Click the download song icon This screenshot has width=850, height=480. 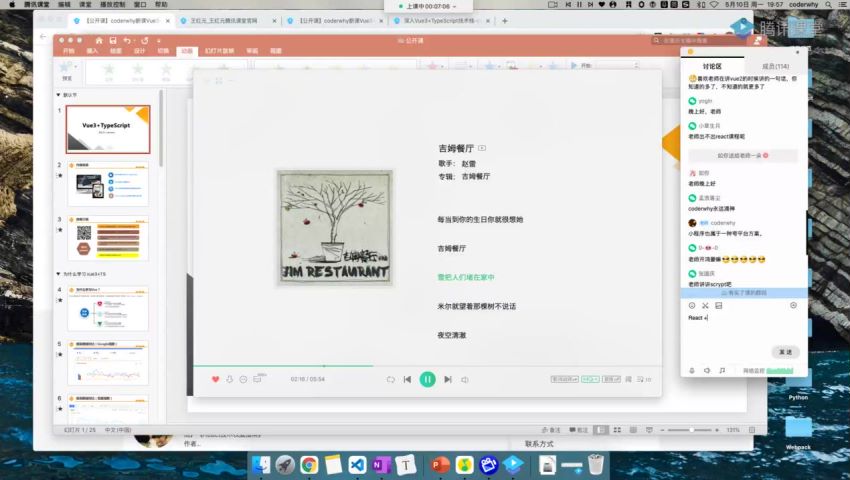229,379
